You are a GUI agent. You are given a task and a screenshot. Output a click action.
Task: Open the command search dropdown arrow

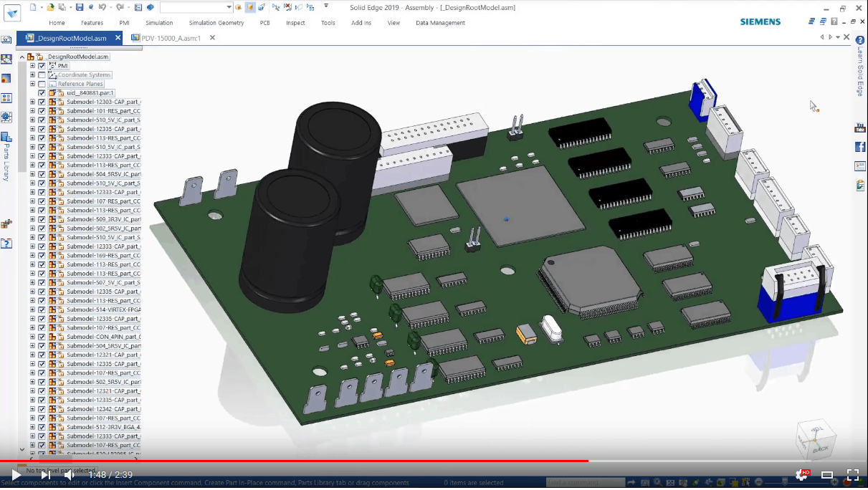(x=229, y=6)
